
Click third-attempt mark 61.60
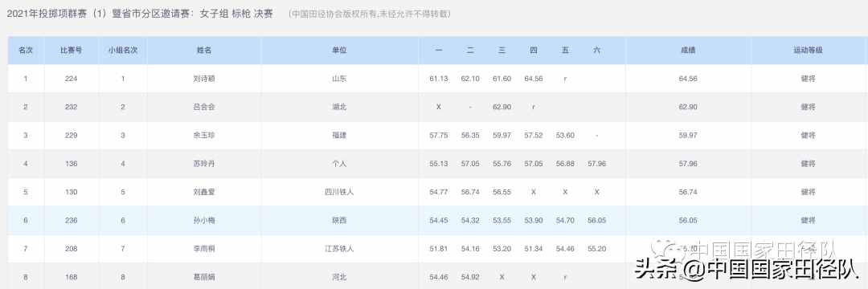502,79
